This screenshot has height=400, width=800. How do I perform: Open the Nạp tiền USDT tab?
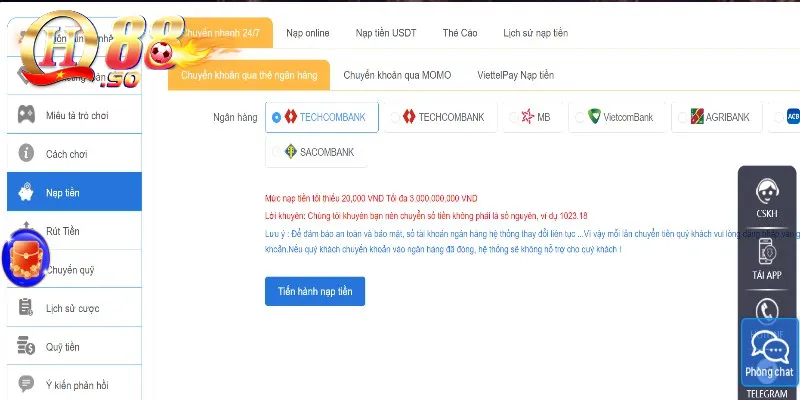click(386, 33)
